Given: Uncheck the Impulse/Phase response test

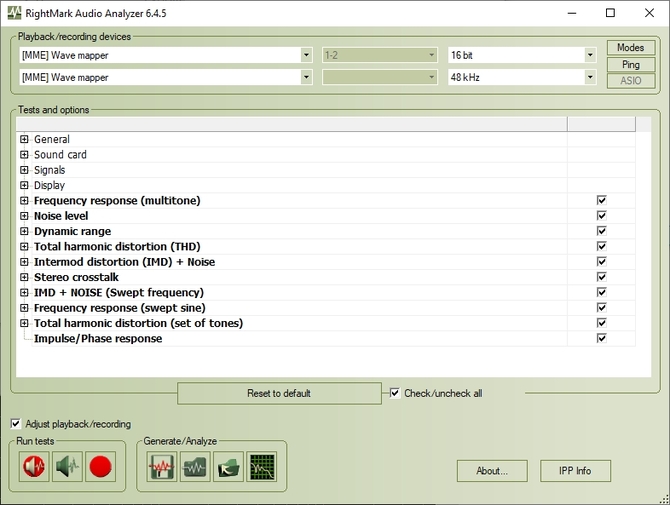Looking at the screenshot, I should [x=602, y=338].
